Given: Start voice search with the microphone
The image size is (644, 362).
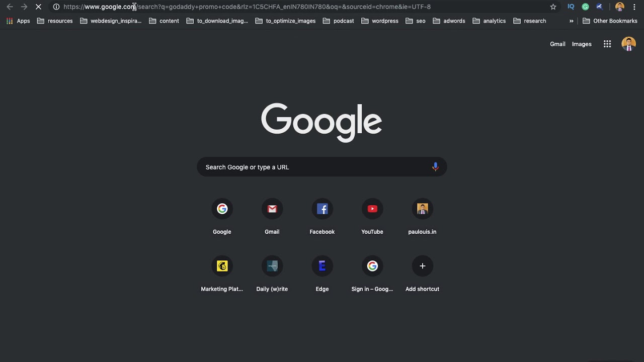Looking at the screenshot, I should tap(435, 167).
